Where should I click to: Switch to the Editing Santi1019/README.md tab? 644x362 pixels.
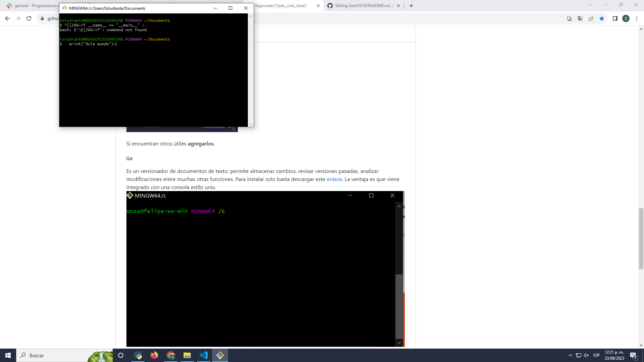(362, 6)
